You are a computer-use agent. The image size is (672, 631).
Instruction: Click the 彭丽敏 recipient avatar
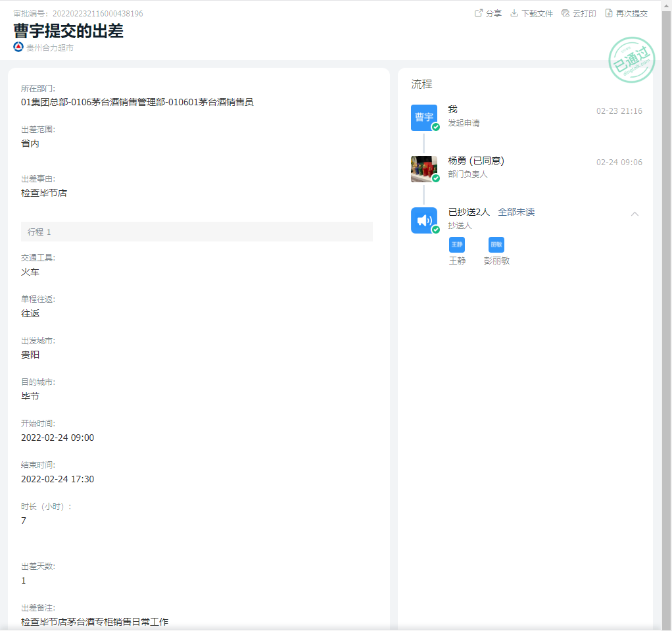pyautogui.click(x=496, y=245)
